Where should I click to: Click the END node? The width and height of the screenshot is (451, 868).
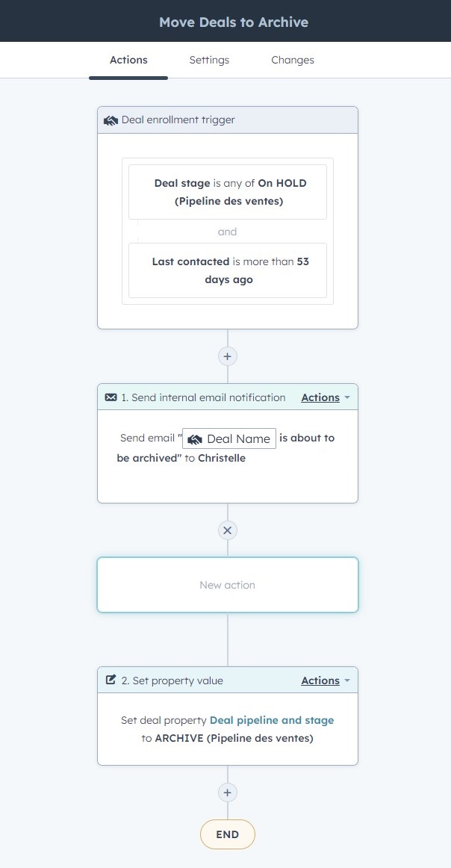[228, 834]
